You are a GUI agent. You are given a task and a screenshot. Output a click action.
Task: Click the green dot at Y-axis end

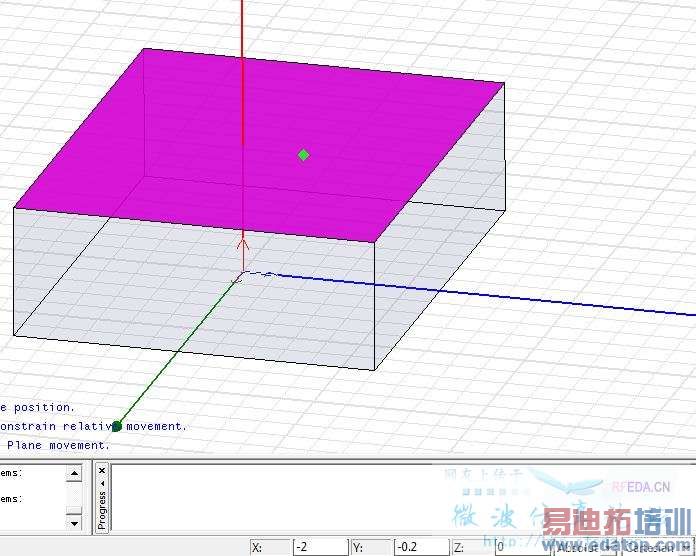[x=117, y=426]
